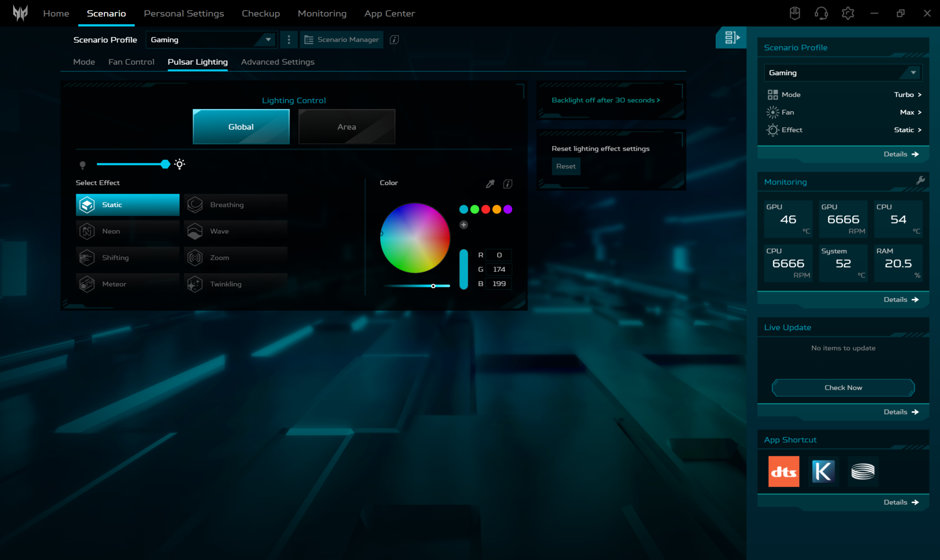
Task: Open the three-dot profile options menu
Action: [x=289, y=40]
